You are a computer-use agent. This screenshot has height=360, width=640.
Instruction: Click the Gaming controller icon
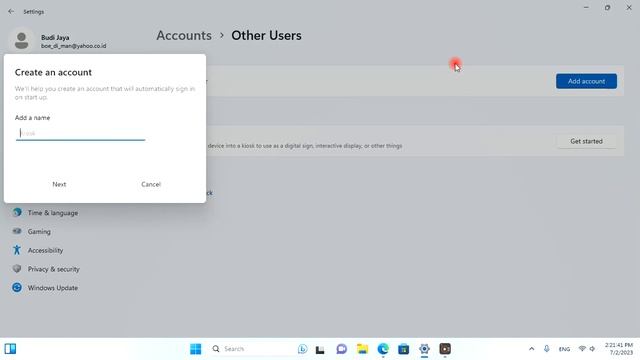(x=17, y=231)
